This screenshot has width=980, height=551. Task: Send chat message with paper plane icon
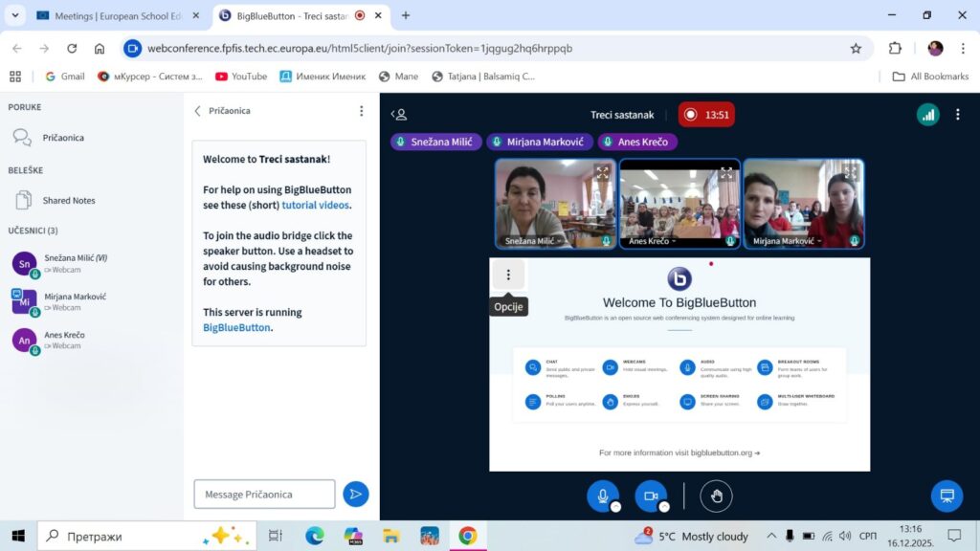[355, 495]
